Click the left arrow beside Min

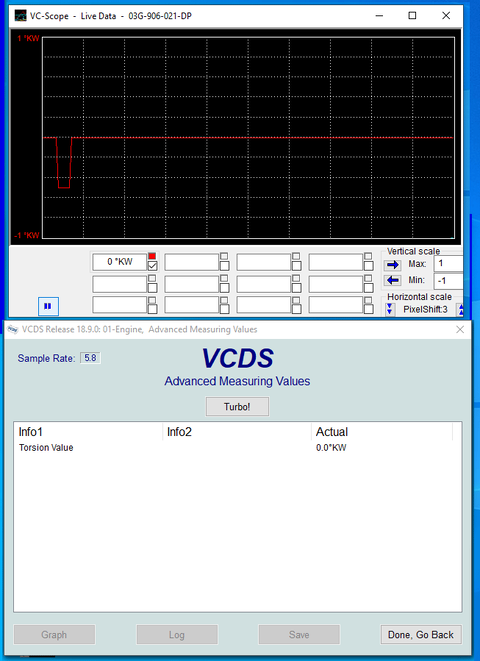pos(393,280)
